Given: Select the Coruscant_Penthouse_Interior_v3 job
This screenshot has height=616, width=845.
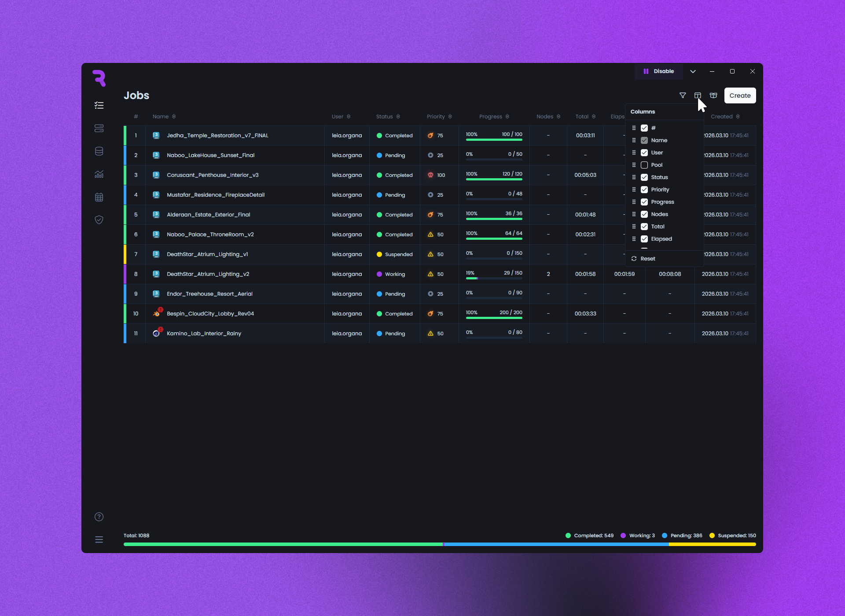Looking at the screenshot, I should click(x=440, y=175).
